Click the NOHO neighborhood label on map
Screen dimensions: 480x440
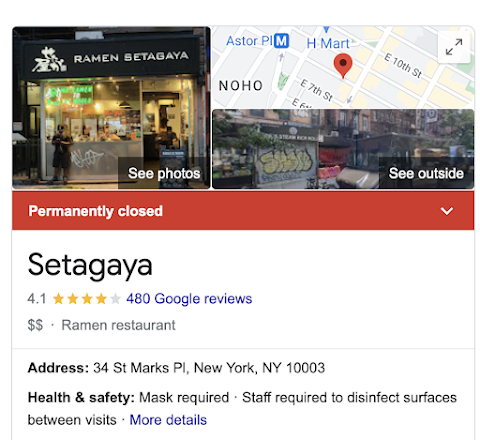(241, 86)
